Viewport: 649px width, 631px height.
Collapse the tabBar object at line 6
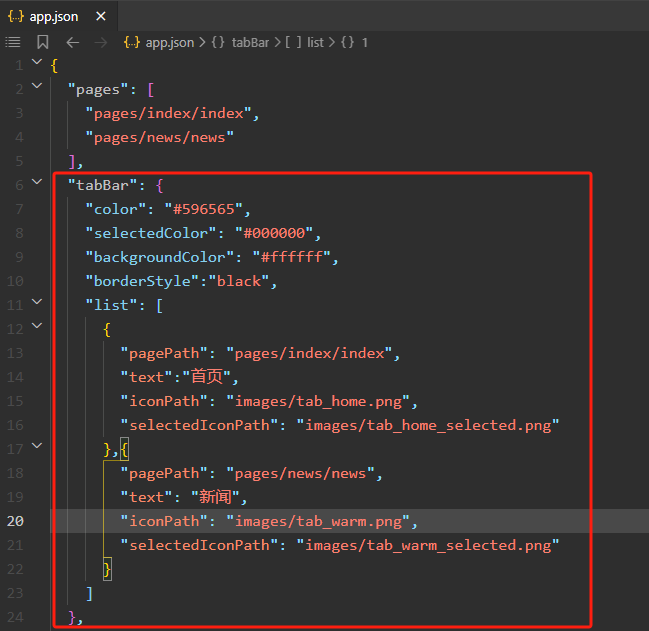37,182
